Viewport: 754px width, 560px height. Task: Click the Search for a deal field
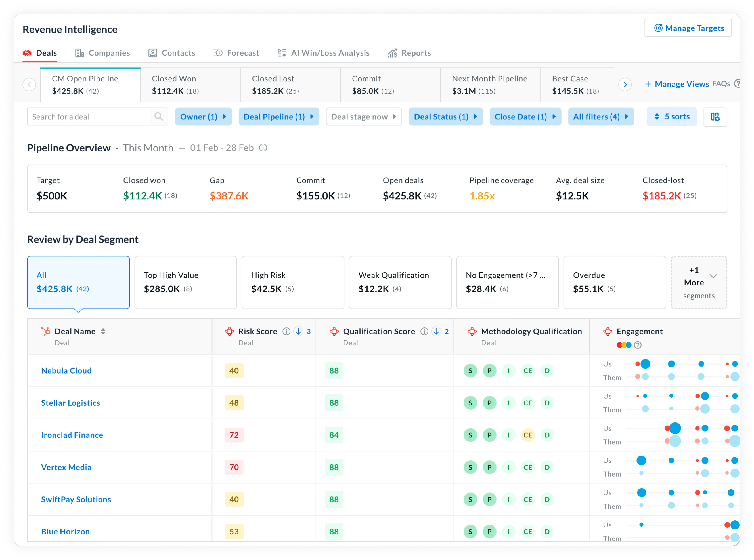pos(89,117)
